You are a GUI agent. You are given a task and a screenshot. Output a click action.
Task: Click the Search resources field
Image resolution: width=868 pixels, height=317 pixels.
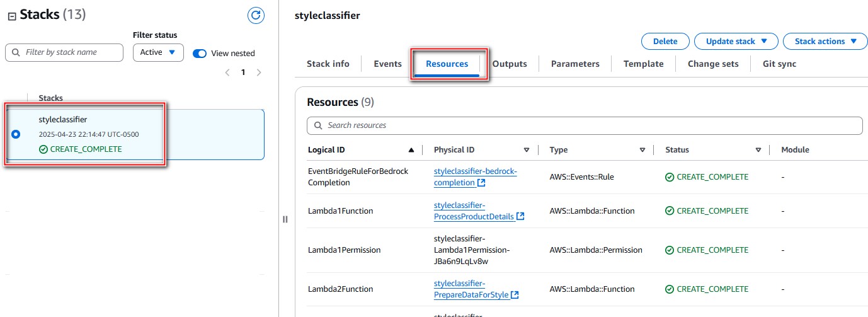pyautogui.click(x=585, y=125)
